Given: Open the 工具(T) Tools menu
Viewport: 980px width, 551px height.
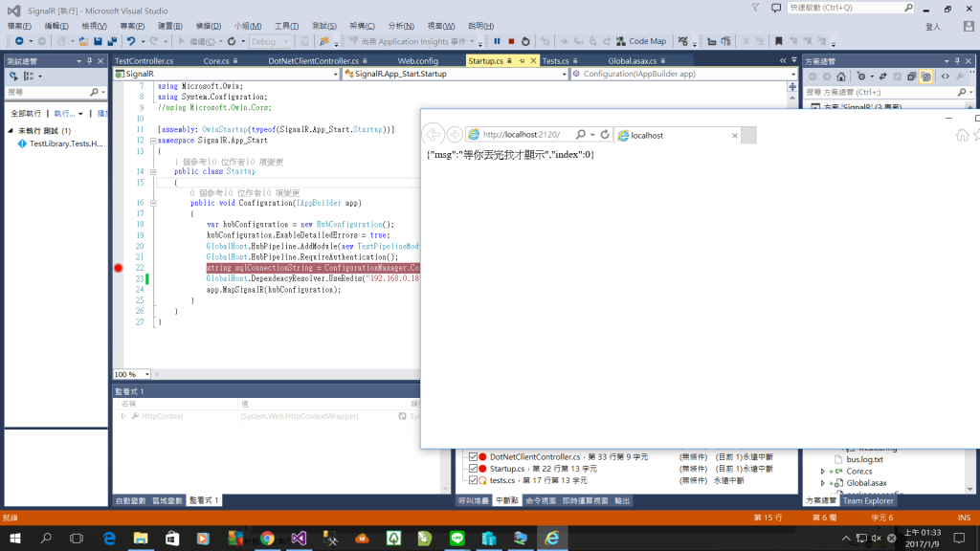Looking at the screenshot, I should (286, 26).
